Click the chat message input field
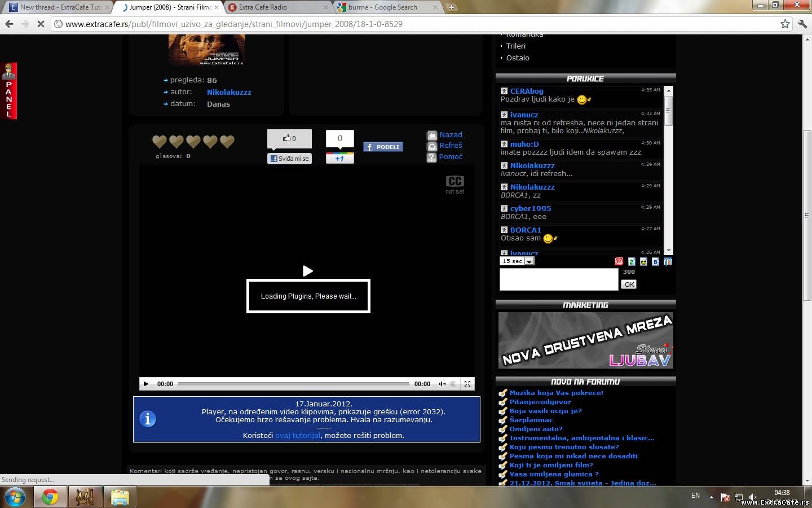This screenshot has width=812, height=508. [x=558, y=279]
